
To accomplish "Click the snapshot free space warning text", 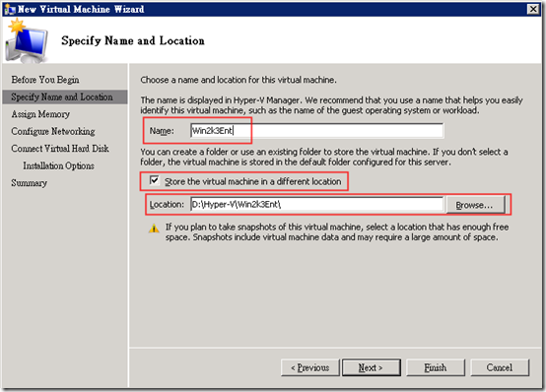I will click(337, 231).
